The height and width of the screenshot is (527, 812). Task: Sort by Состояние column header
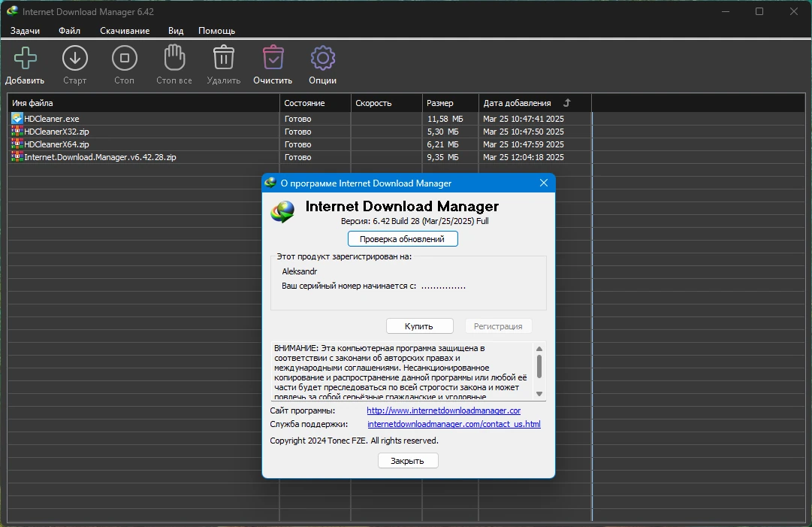pyautogui.click(x=315, y=102)
